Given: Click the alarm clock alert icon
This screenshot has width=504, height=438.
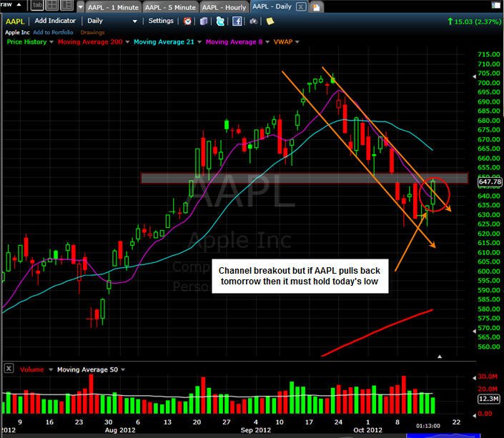Looking at the screenshot, I should [x=187, y=21].
